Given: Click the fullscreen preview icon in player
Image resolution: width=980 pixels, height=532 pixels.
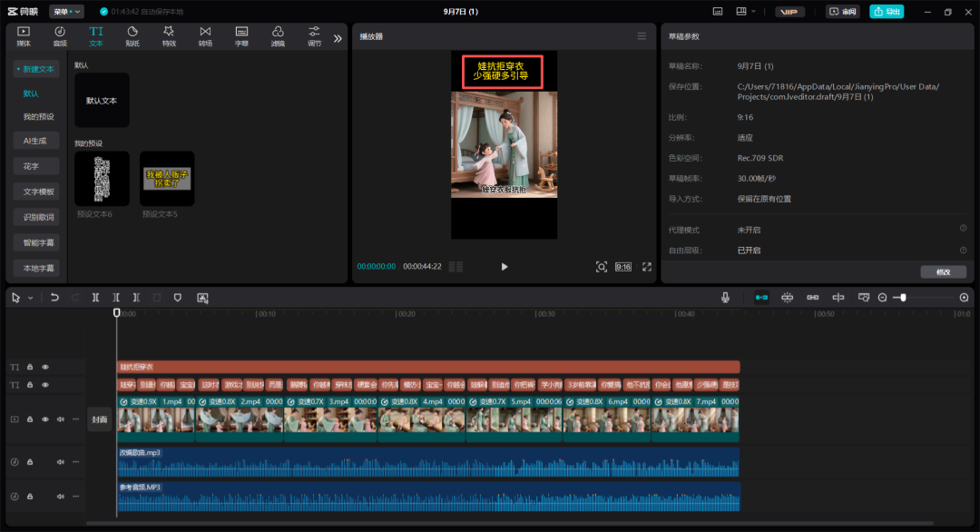Looking at the screenshot, I should pos(647,267).
